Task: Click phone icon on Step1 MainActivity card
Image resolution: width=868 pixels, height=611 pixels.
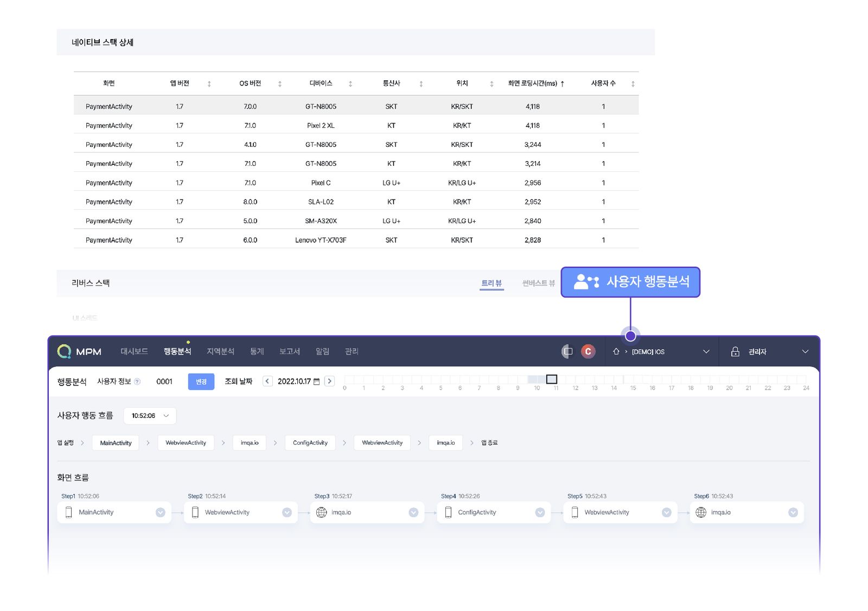Action: pos(69,512)
